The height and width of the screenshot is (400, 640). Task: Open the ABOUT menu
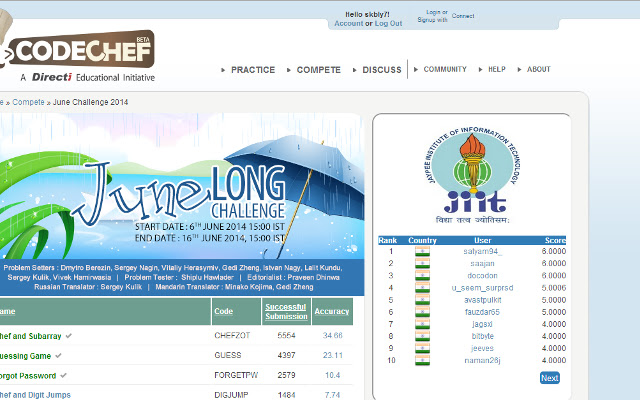coord(538,69)
